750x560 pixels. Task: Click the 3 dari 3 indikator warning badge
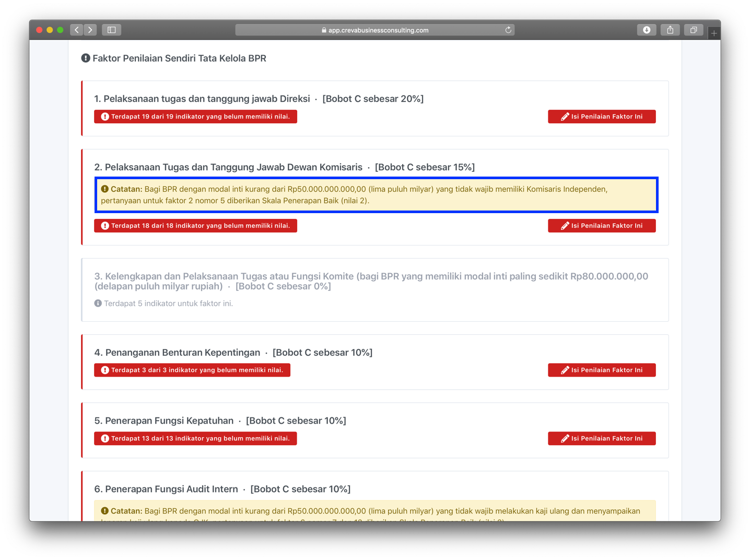[x=192, y=370]
